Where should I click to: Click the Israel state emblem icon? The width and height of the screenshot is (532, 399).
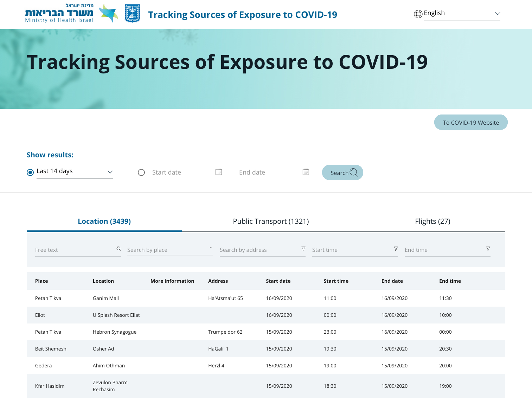[x=133, y=14]
